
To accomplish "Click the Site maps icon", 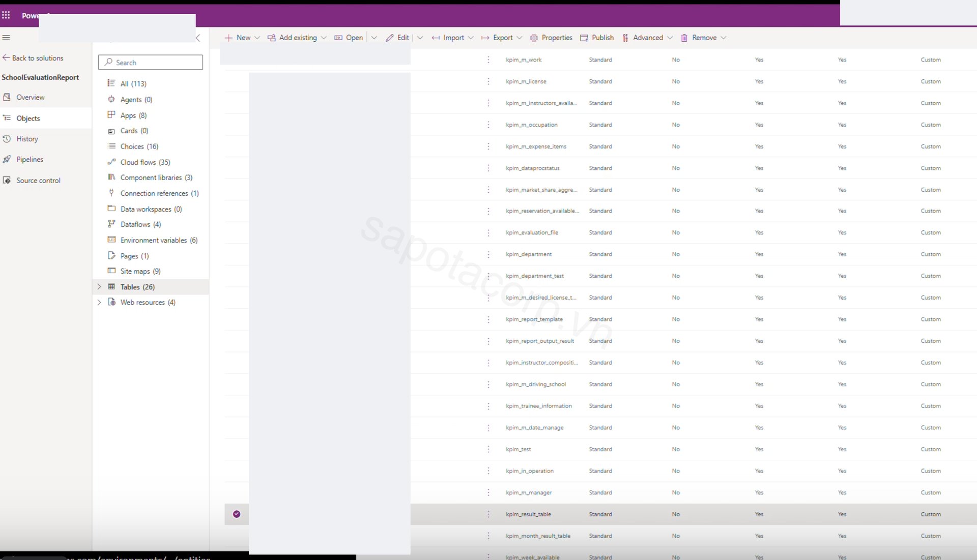I will tap(111, 271).
